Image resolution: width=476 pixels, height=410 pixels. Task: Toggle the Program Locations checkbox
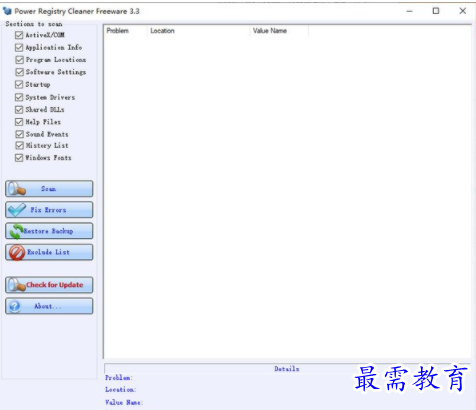coord(19,60)
